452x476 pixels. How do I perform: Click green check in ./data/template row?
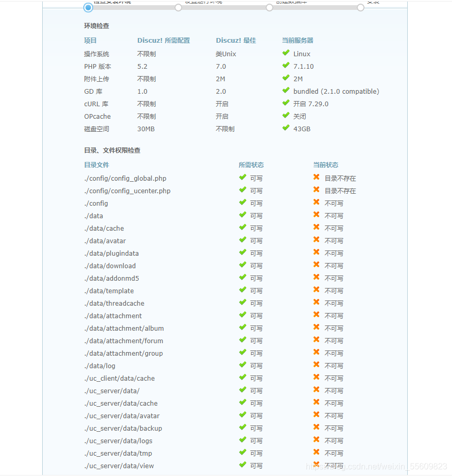point(243,290)
